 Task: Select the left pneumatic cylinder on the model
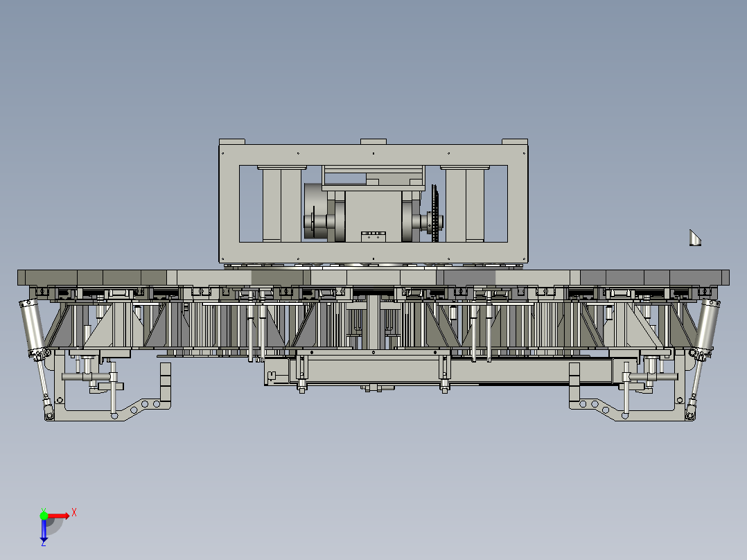click(35, 329)
